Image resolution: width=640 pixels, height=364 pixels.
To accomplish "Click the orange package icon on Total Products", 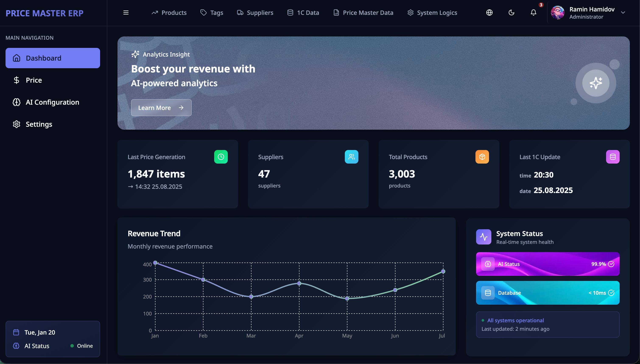I will coord(482,157).
